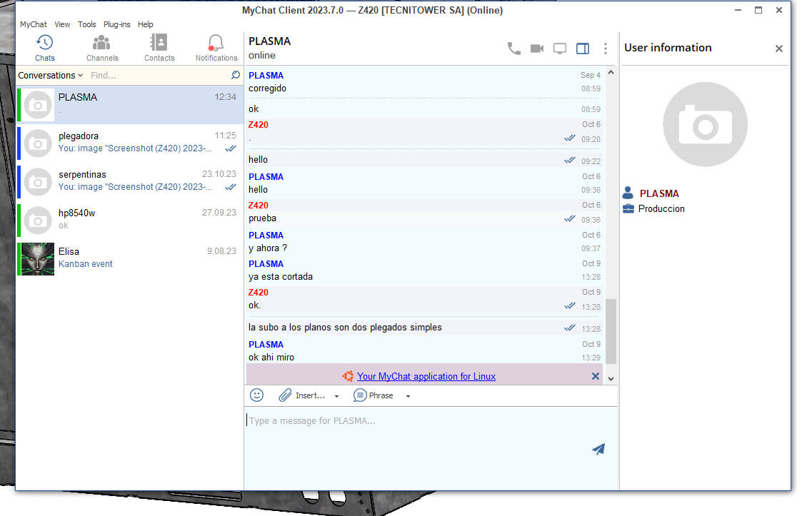
Task: Open the View menu
Action: (62, 24)
